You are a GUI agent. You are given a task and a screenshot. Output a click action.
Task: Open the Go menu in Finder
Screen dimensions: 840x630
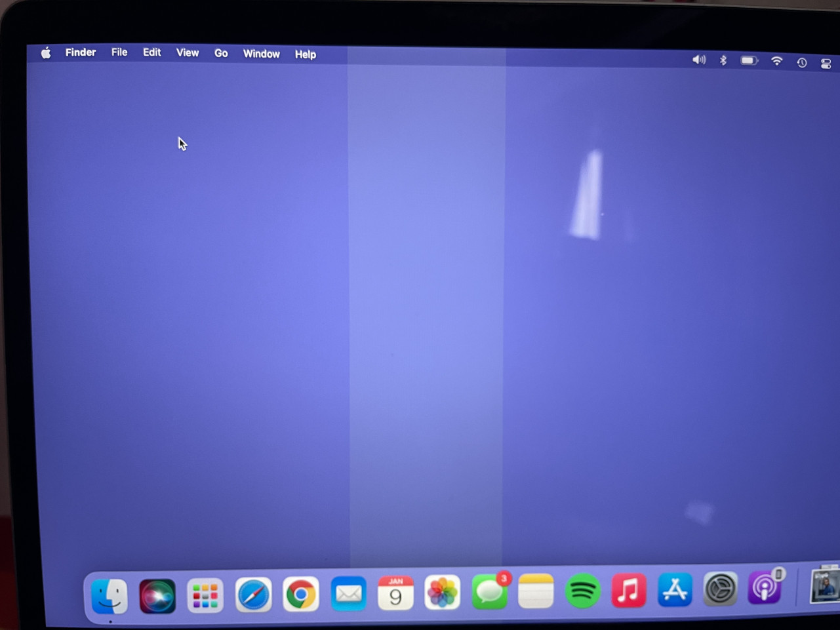[x=221, y=53]
